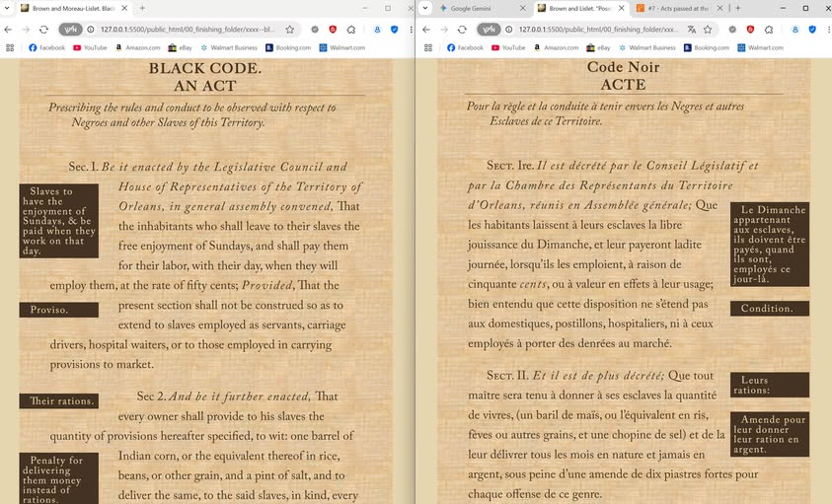The height and width of the screenshot is (504, 832).
Task: Click the Translate page icon in right window
Action: (x=692, y=30)
